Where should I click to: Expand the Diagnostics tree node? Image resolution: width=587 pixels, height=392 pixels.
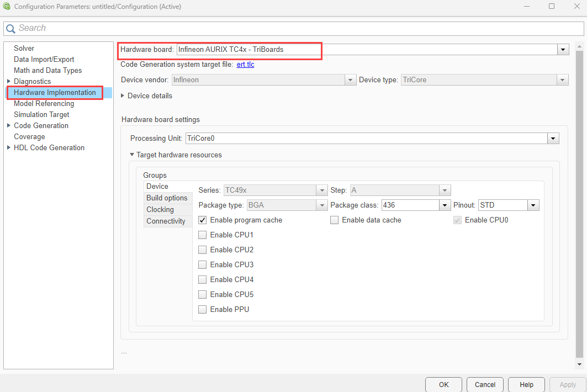pyautogui.click(x=8, y=81)
